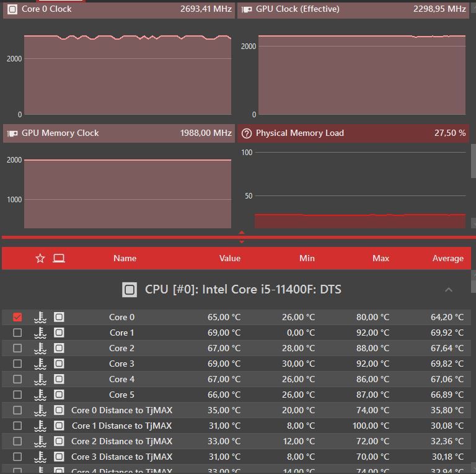Click the temperature icon in Core 2 row
The height and width of the screenshot is (474, 476).
[x=40, y=348]
